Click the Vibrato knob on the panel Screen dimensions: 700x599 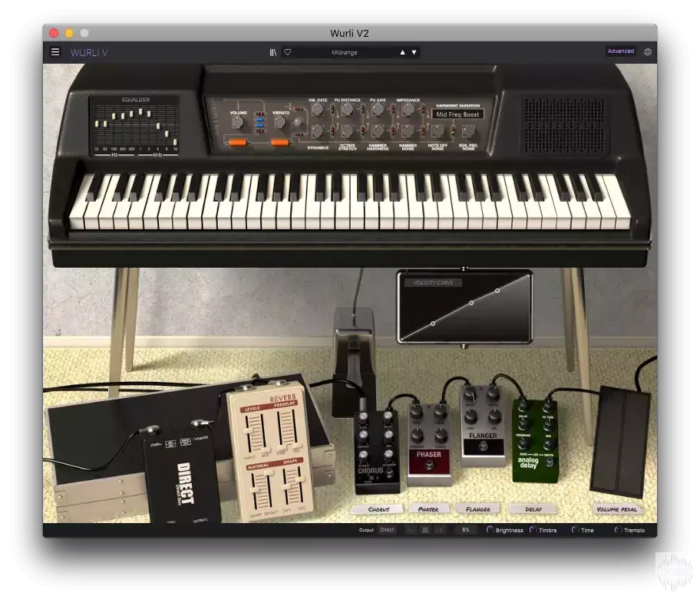280,123
